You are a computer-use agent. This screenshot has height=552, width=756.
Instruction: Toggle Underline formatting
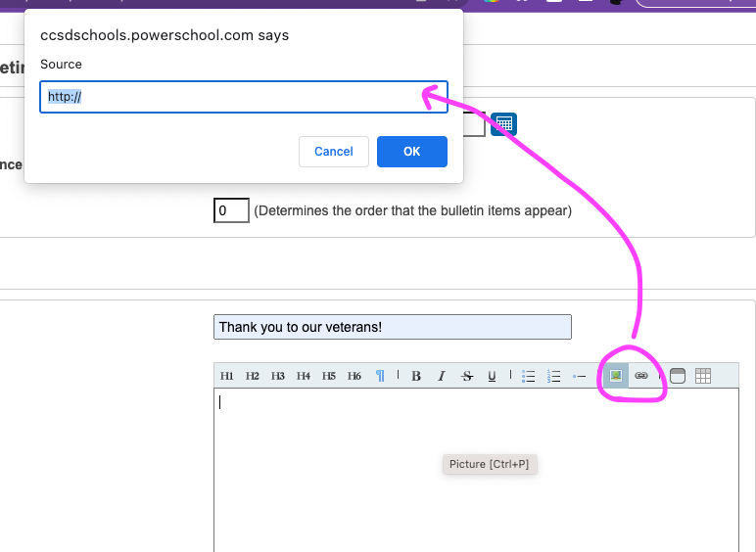pos(492,376)
